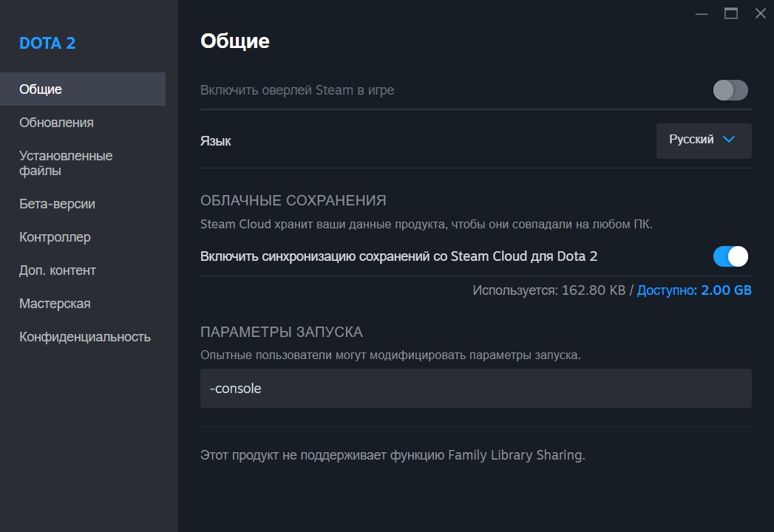Open the Мастерская tab
The image size is (774, 532).
(x=55, y=304)
